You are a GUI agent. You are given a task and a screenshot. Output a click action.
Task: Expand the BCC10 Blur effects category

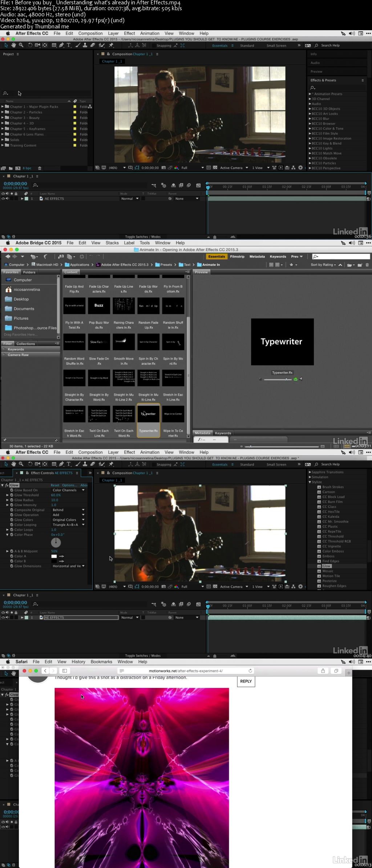[x=310, y=119]
